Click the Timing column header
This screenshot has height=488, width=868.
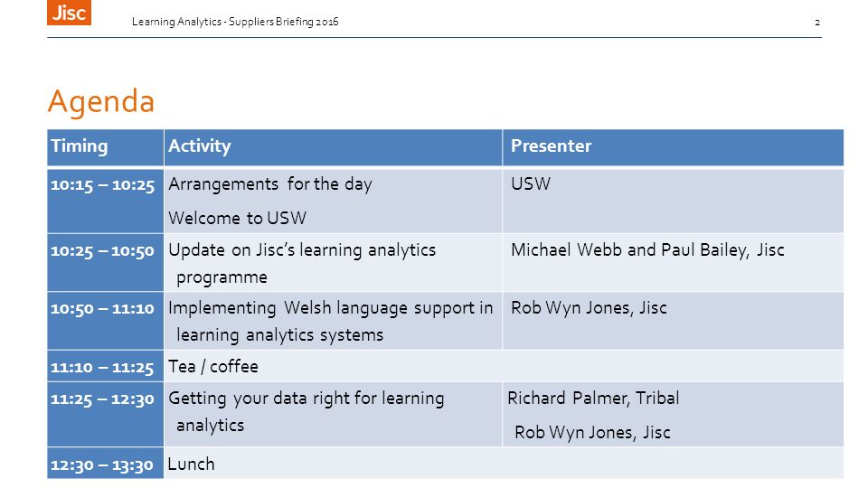[x=105, y=147]
